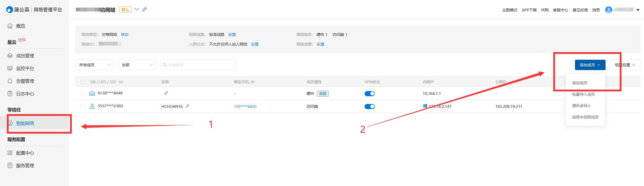Viewport: 644px width, 186px height.
Task: Choose 批量导入成员 from the dropdown menu
Action: (583, 94)
